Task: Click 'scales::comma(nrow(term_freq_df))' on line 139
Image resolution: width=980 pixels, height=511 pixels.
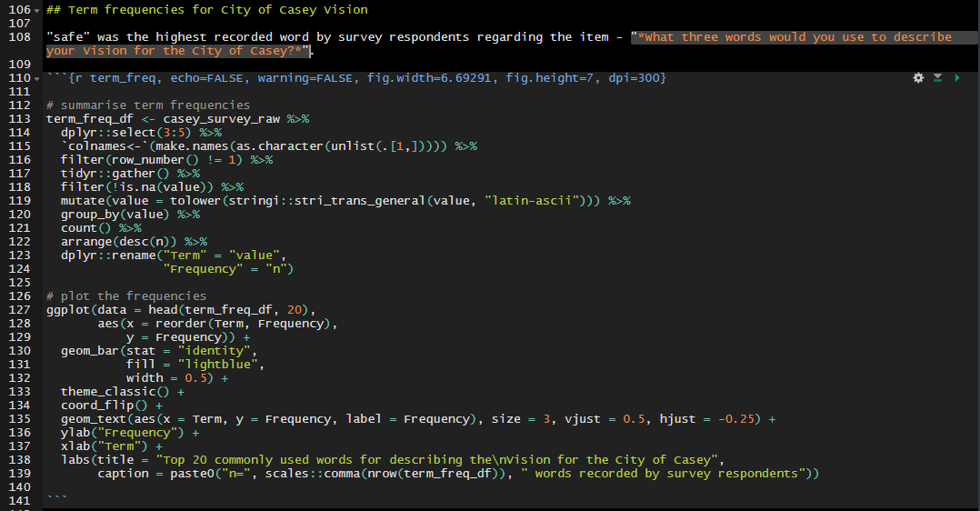Action: [385, 474]
